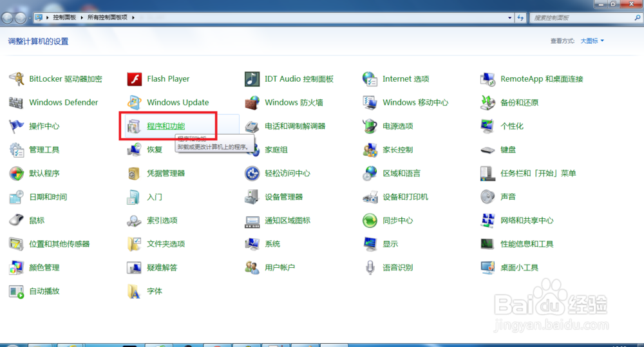Open the 声音 speaker icon
Viewport: 644px width, 347px height.
coord(488,197)
